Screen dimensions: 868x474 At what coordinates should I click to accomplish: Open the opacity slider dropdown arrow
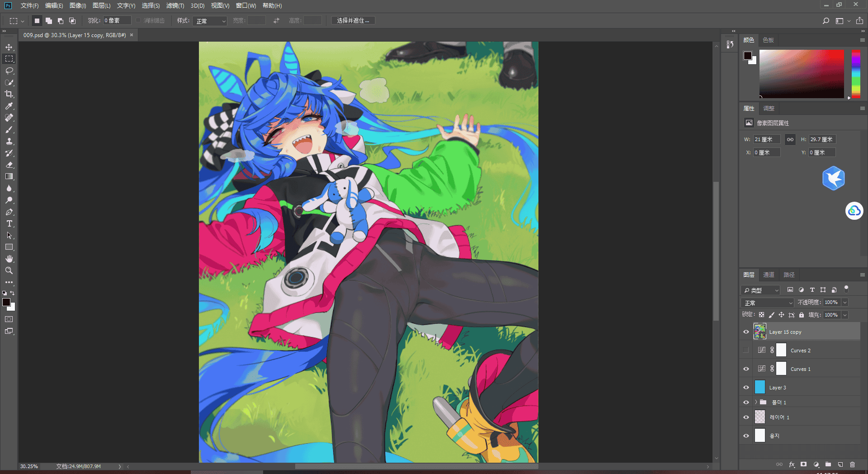tap(844, 302)
